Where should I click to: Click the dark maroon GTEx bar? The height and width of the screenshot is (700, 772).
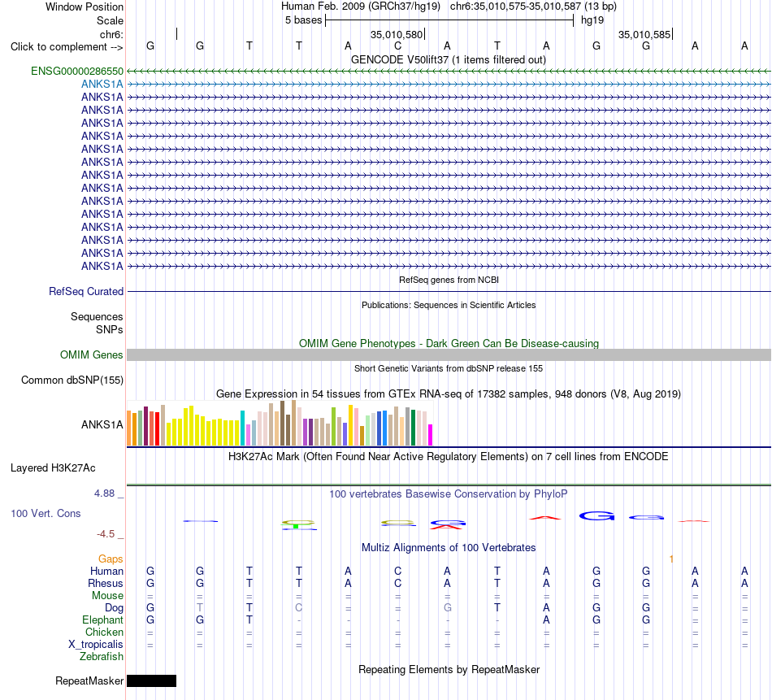pos(145,426)
